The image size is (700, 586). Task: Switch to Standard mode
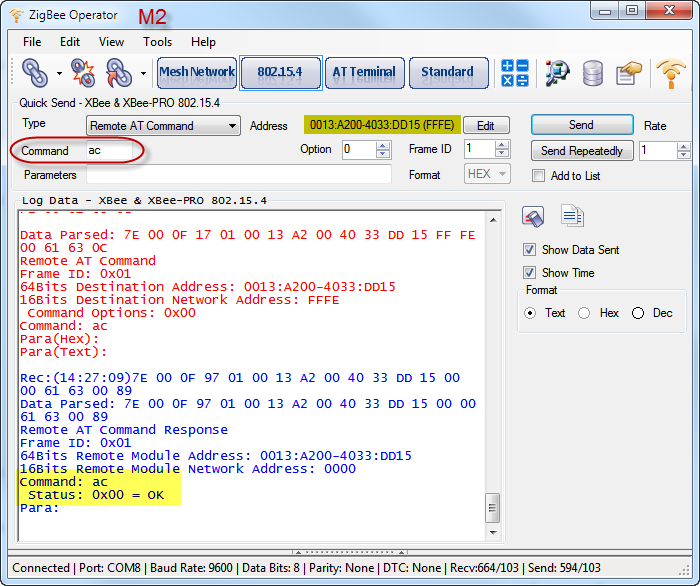point(448,72)
